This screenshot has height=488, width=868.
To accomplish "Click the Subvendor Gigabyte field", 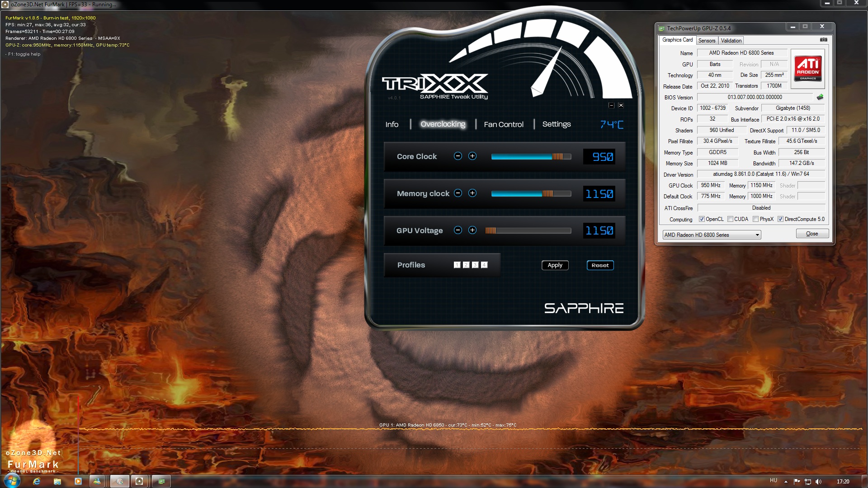I will pos(793,108).
